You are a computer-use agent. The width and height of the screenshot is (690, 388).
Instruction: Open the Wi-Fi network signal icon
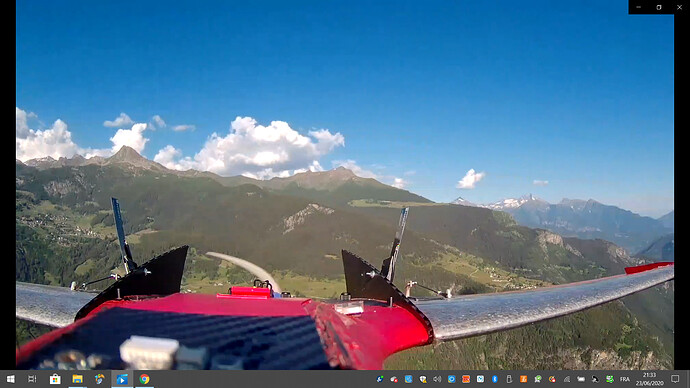(567, 379)
